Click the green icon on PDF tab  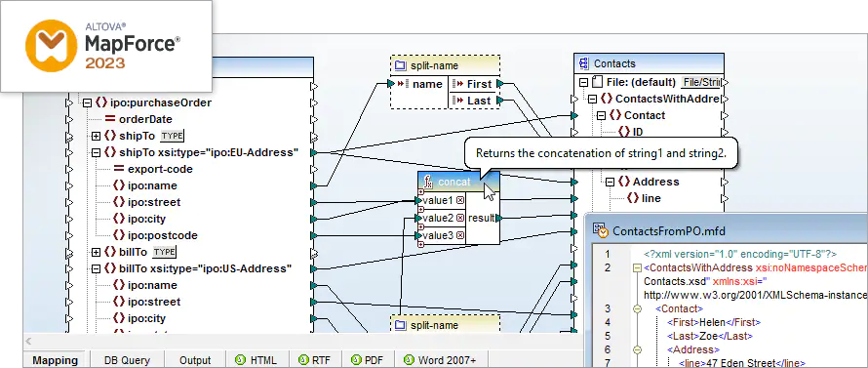click(x=356, y=359)
